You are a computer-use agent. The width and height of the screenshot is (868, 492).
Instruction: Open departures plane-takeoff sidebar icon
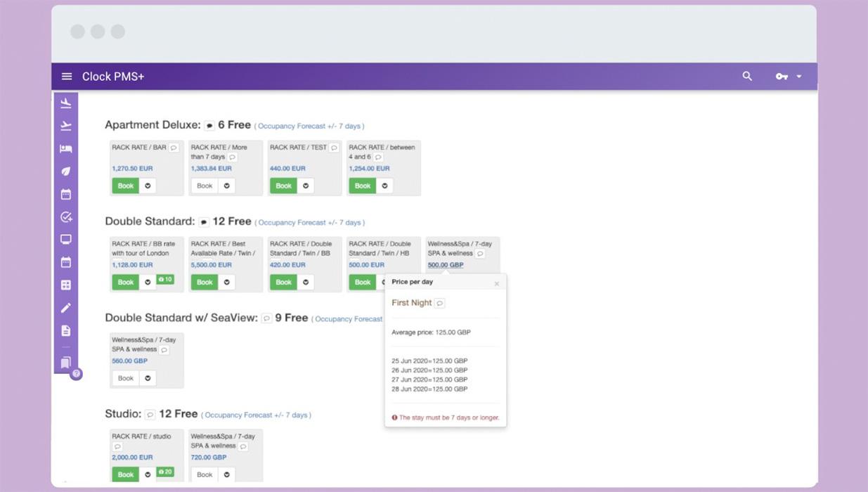[66, 126]
